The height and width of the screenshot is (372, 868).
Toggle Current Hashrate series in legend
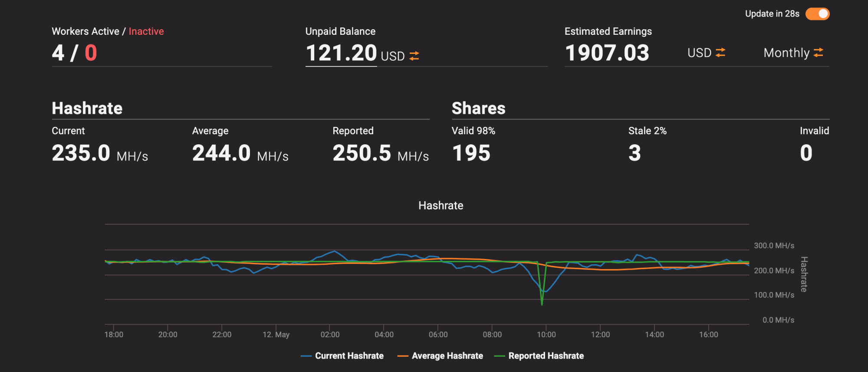click(342, 356)
